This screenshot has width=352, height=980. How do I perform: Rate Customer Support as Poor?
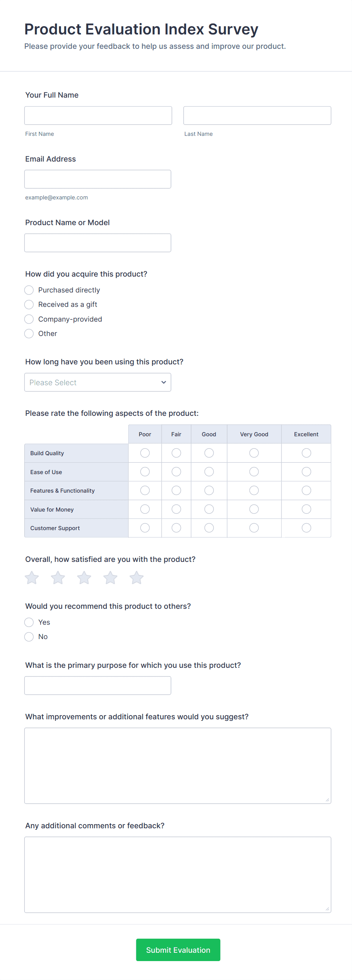(145, 528)
